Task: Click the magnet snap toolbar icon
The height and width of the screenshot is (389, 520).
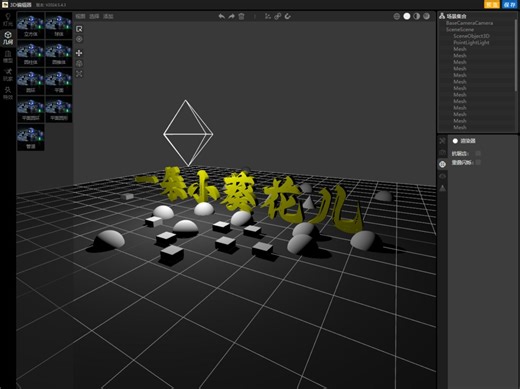Action: tap(288, 16)
